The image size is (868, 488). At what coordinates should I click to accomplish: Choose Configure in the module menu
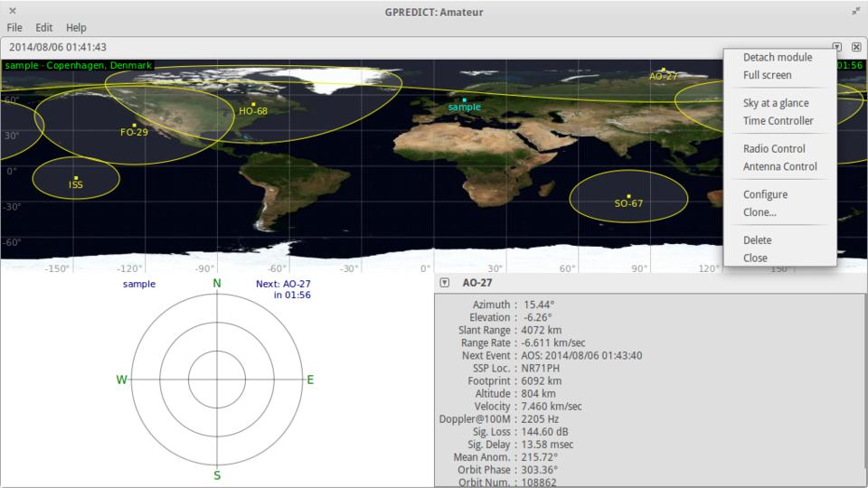765,194
